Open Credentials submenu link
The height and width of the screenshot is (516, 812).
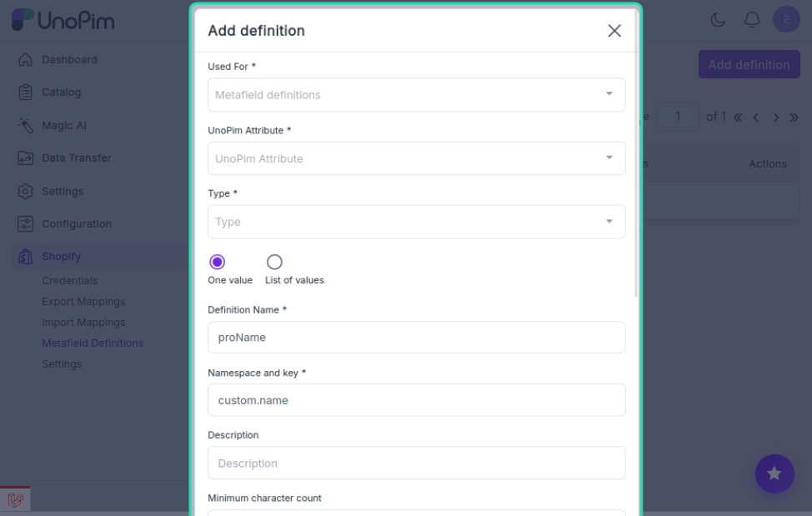[x=69, y=281]
